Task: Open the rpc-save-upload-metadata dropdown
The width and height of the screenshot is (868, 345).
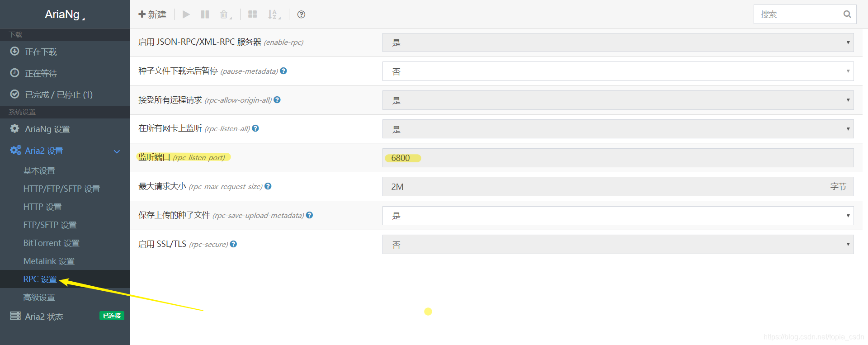Action: [618, 216]
